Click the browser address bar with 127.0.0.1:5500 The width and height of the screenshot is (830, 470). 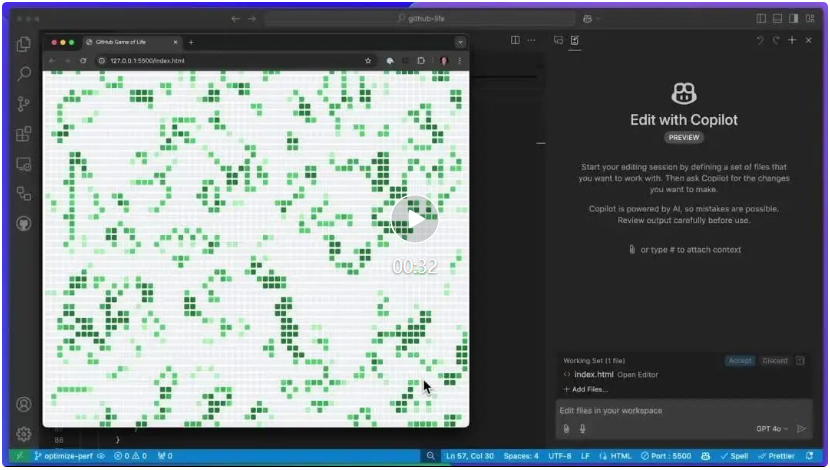(236, 61)
